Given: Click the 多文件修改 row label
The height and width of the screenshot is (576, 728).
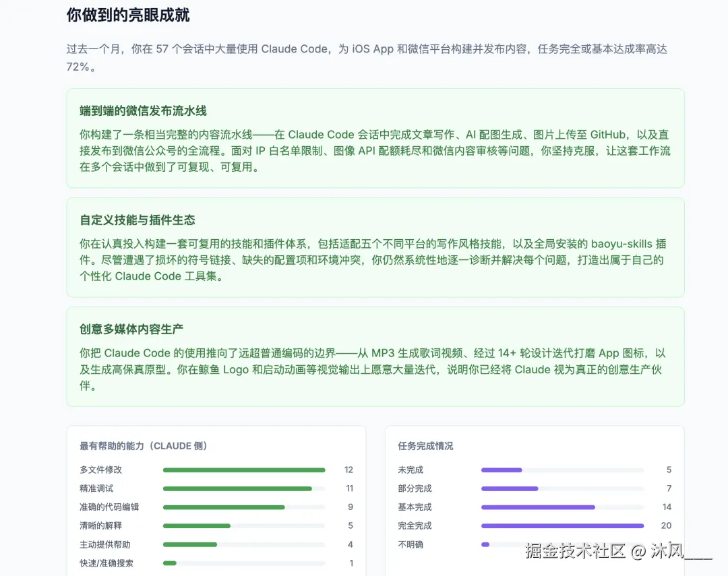Looking at the screenshot, I should [100, 470].
